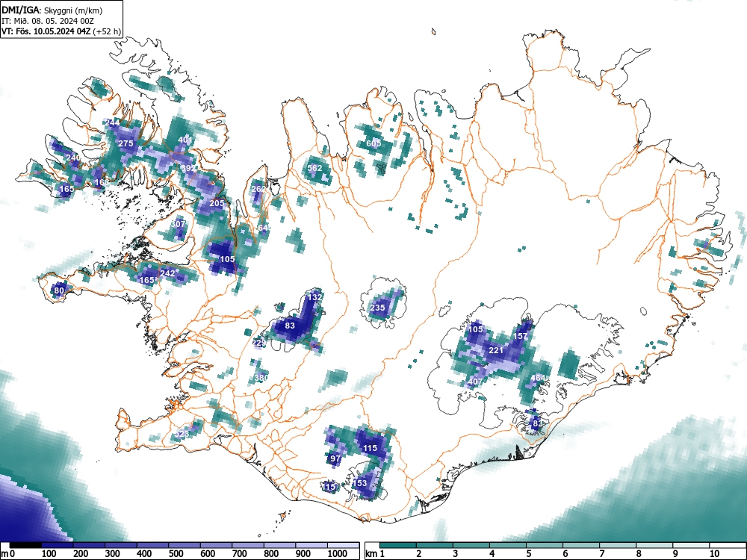Click the black 0–100 m legend swatch
Image resolution: width=747 pixels, height=560 pixels.
25,545
